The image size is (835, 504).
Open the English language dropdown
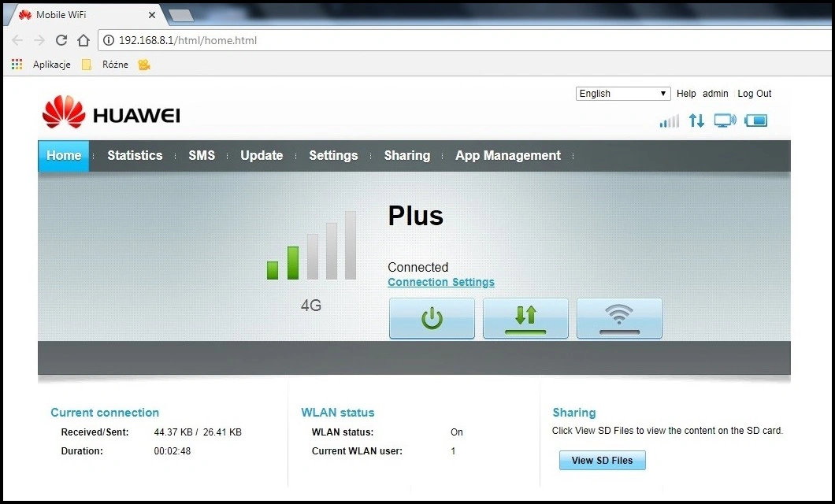coord(623,94)
